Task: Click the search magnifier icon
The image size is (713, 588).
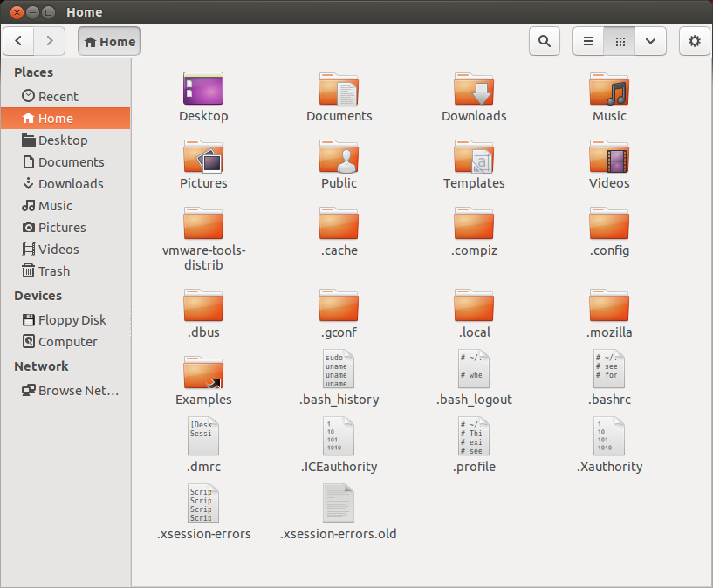Action: point(544,41)
